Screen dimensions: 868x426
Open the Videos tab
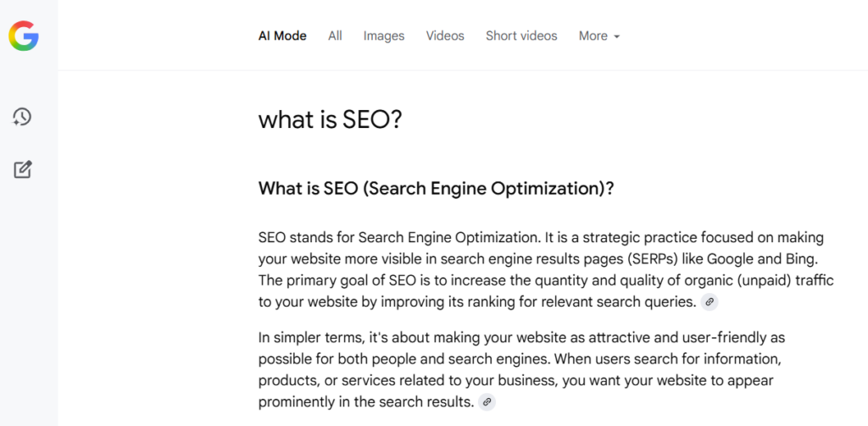(445, 36)
